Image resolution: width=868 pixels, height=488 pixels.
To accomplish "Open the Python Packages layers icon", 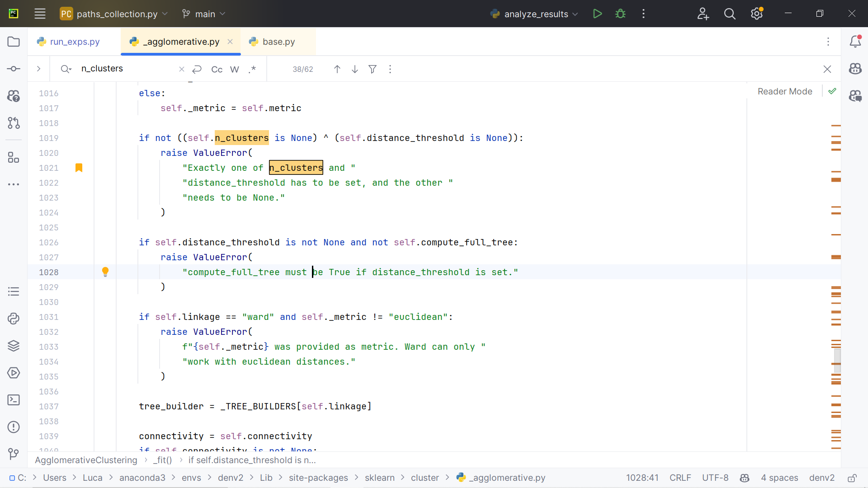I will pyautogui.click(x=14, y=346).
